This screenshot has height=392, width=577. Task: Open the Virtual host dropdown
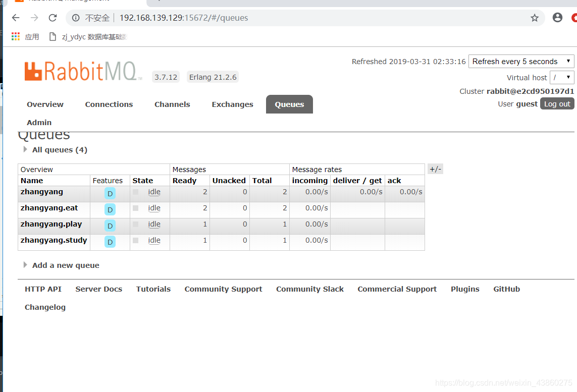[562, 78]
